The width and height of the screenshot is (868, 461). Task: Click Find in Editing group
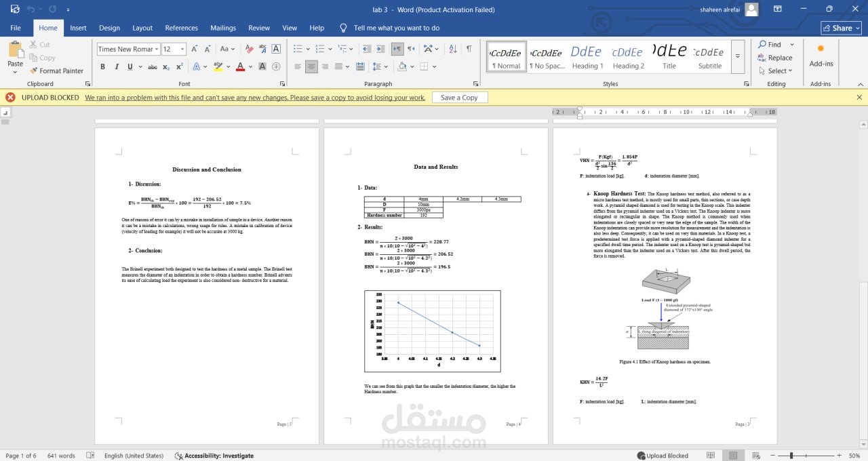tap(770, 45)
